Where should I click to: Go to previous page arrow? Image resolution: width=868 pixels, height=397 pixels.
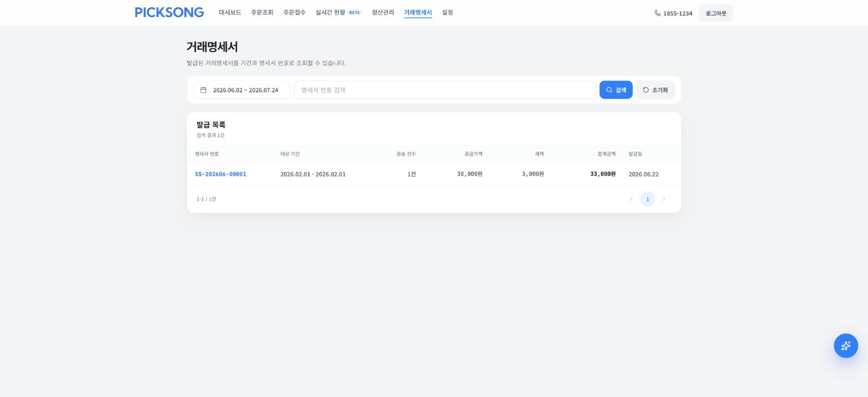[631, 199]
